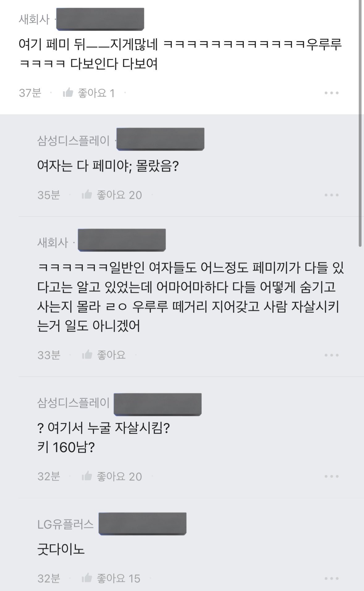The height and width of the screenshot is (591, 364).
Task: Click the vertical scrollbar on the right edge
Action: (x=360, y=124)
